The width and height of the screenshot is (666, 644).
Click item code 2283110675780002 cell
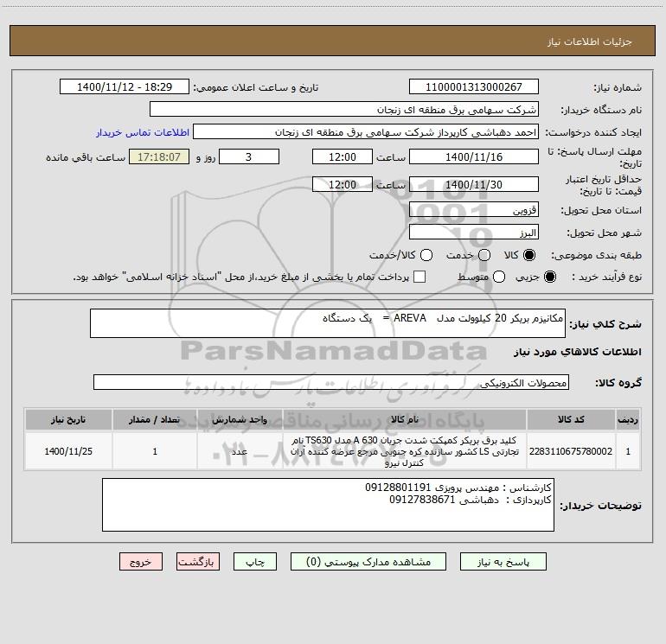pyautogui.click(x=571, y=451)
